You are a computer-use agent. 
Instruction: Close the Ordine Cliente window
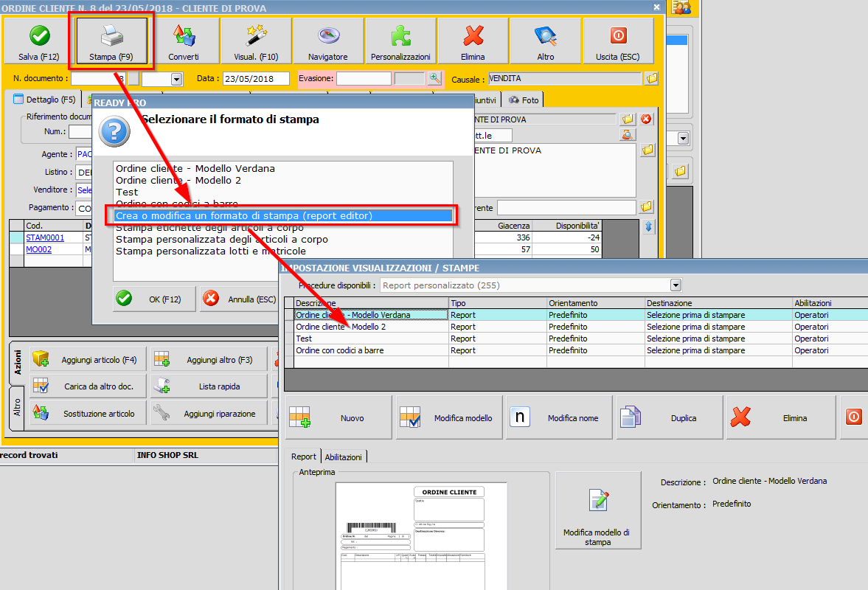coord(656,7)
